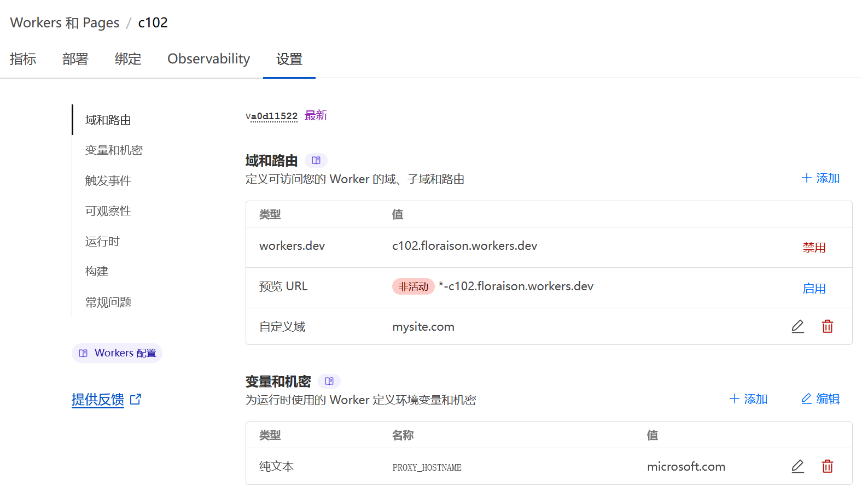The width and height of the screenshot is (862, 504).
Task: Open the docs book icon beside 变量和机密 heading
Action: (x=329, y=381)
